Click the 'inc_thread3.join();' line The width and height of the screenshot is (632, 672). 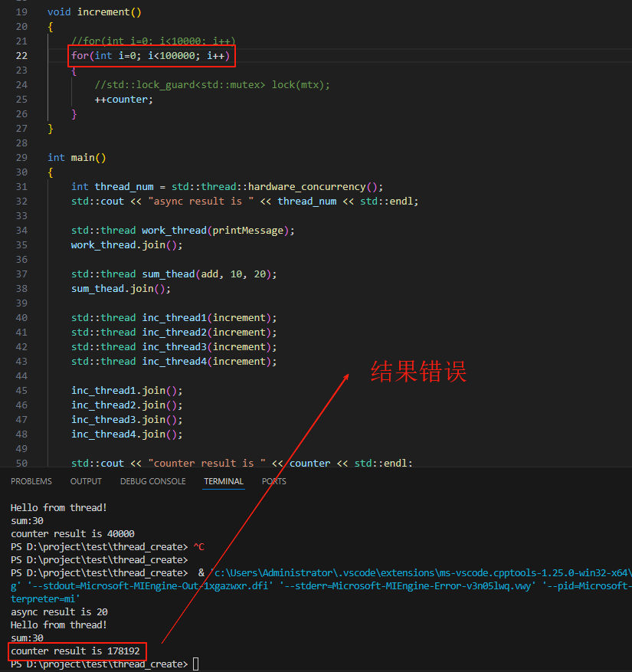(x=127, y=420)
